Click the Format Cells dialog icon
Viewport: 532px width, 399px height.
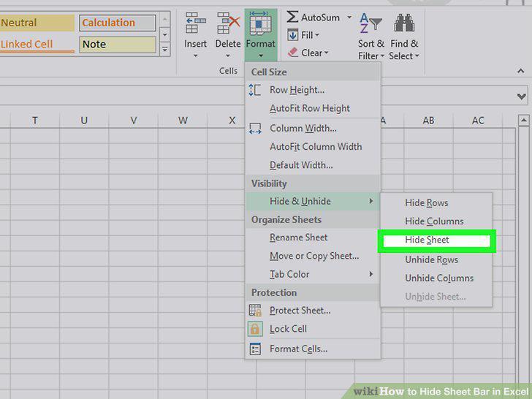tap(255, 349)
